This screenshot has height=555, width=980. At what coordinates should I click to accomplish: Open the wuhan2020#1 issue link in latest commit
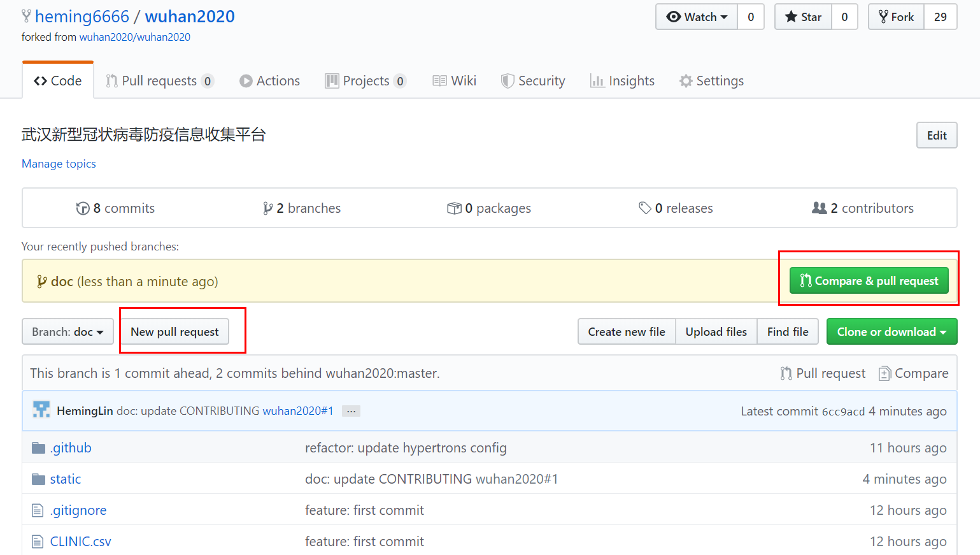(298, 411)
